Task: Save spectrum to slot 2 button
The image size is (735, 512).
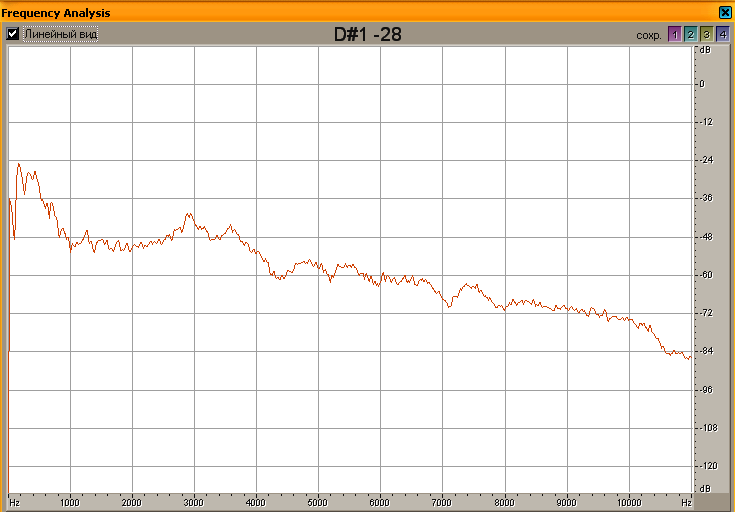Action: pyautogui.click(x=690, y=34)
